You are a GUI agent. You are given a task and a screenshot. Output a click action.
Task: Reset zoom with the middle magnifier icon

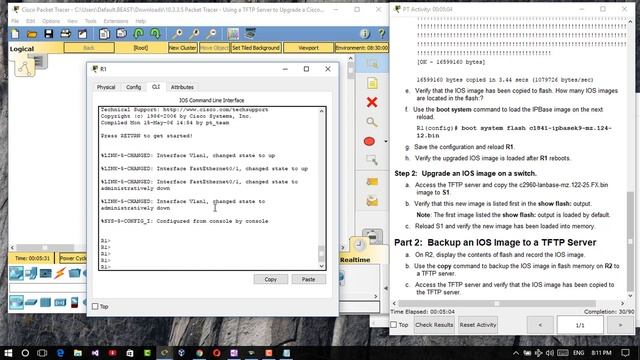pos(194,34)
